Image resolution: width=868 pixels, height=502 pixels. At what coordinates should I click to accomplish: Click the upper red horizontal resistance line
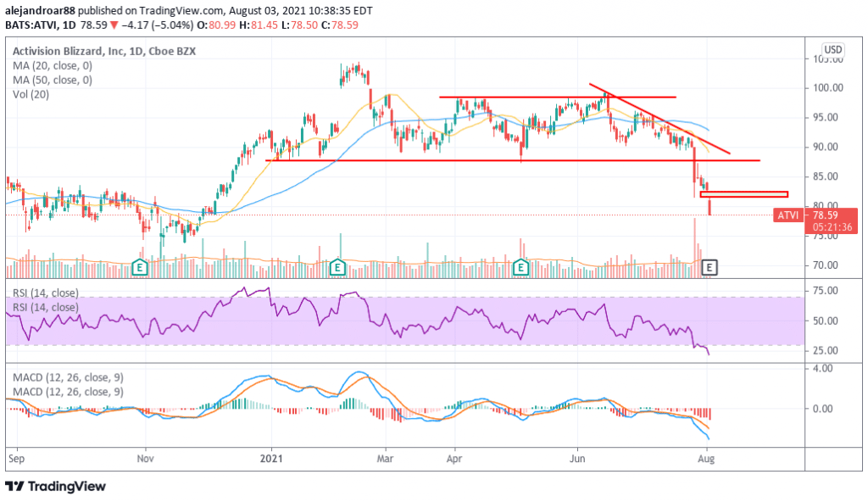[x=558, y=97]
